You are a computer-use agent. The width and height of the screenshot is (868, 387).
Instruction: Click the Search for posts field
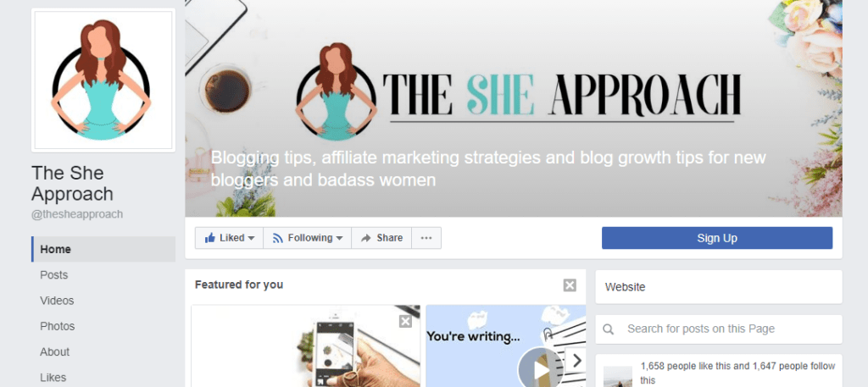tap(719, 329)
